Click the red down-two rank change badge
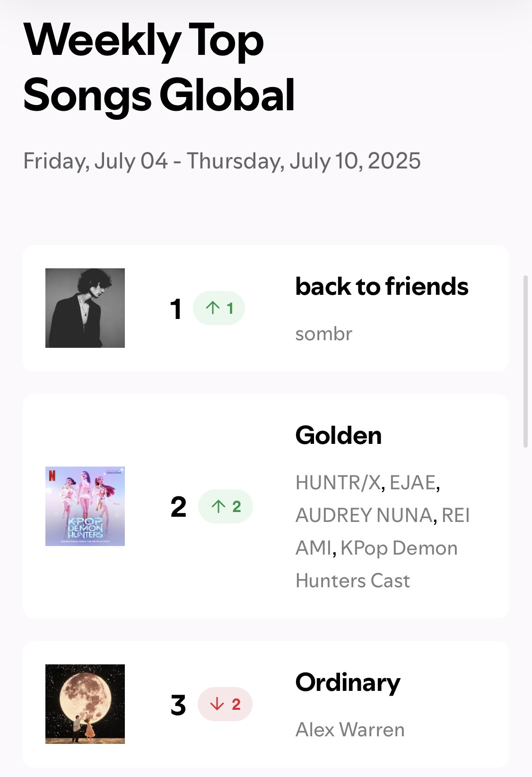Image resolution: width=532 pixels, height=777 pixels. 225,704
